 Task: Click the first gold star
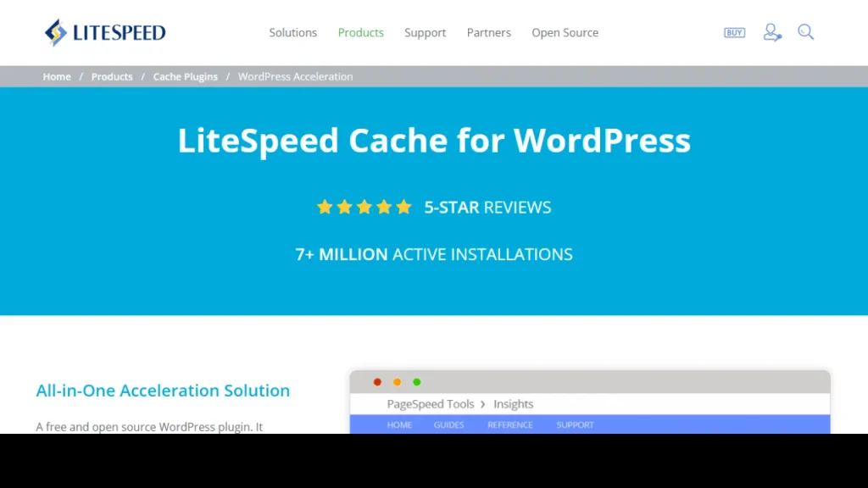click(325, 207)
